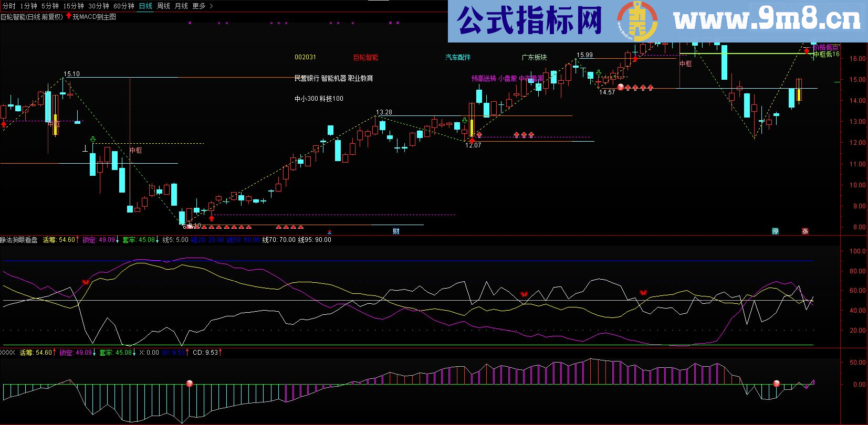The width and height of the screenshot is (868, 425).
Task: Click the green down arrow after the 15.99 peak
Action: (599, 73)
